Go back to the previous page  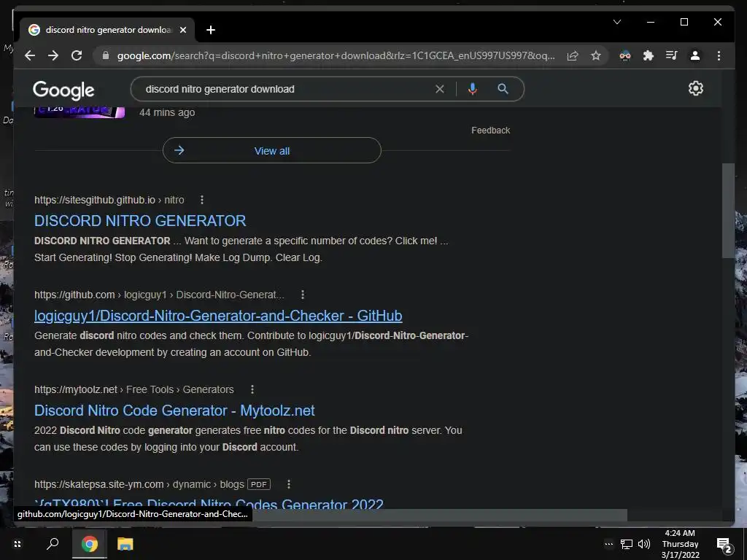coord(30,55)
